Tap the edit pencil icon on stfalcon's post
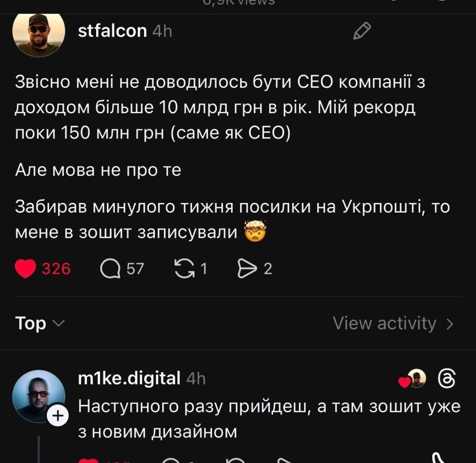476x463 pixels. [362, 31]
